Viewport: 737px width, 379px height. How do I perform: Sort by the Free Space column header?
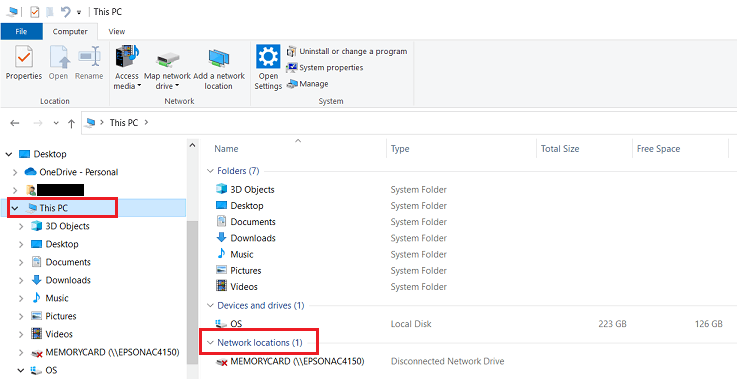point(658,149)
